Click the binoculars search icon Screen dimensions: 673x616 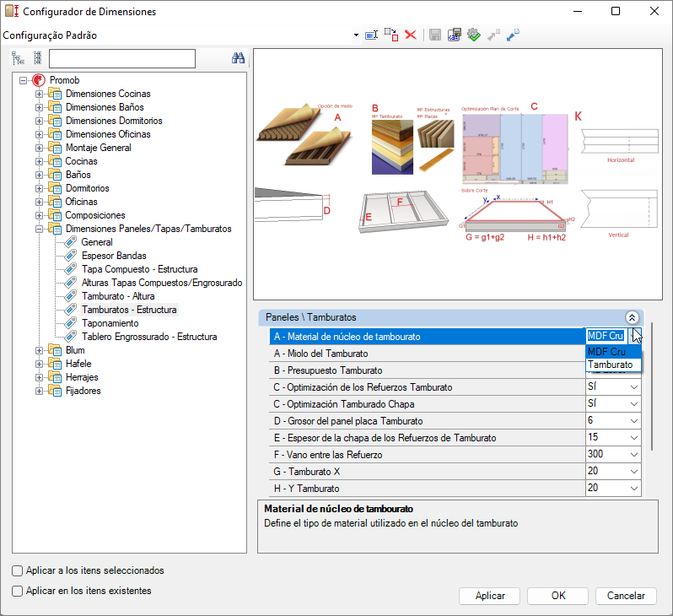[x=238, y=58]
